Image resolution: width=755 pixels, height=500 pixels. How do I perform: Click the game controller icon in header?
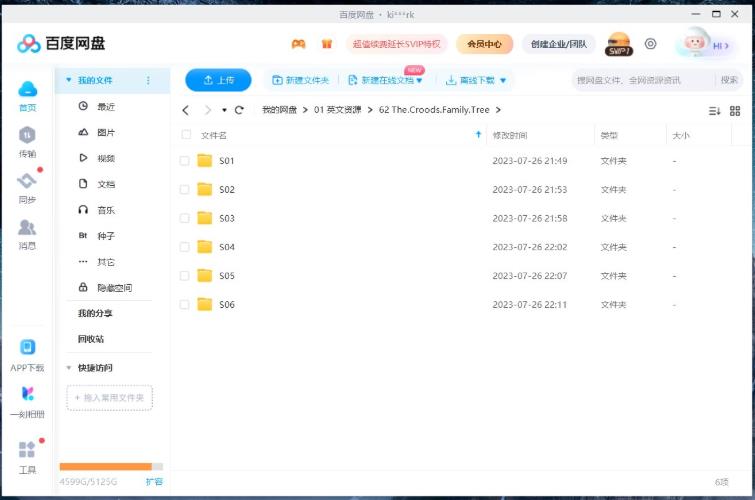[x=299, y=44]
